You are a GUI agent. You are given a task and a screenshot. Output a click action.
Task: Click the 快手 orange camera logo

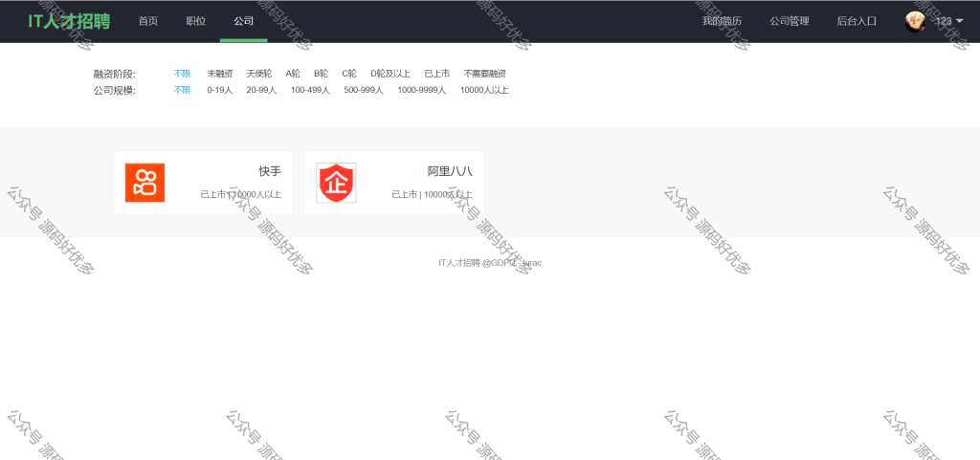tap(145, 183)
